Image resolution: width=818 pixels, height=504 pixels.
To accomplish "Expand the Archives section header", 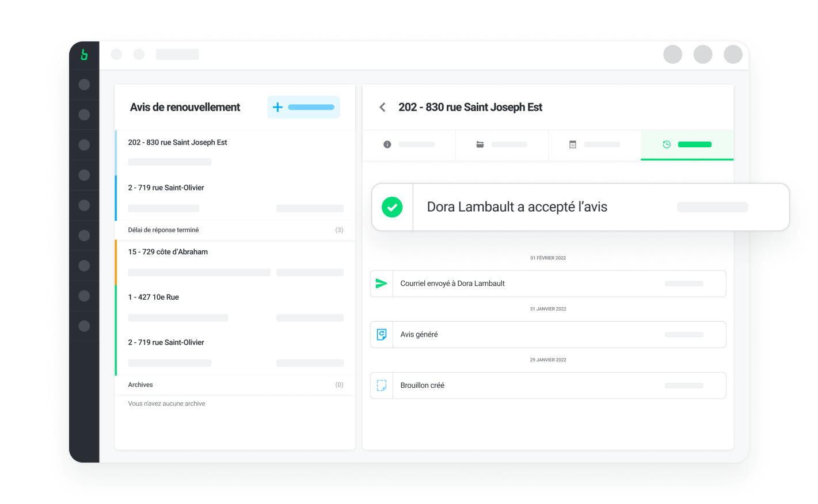I will coord(235,385).
